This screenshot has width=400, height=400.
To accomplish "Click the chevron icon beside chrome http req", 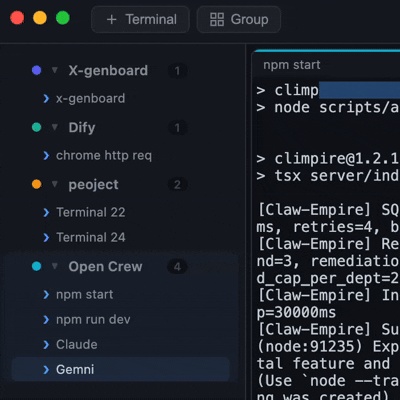I will 46,156.
